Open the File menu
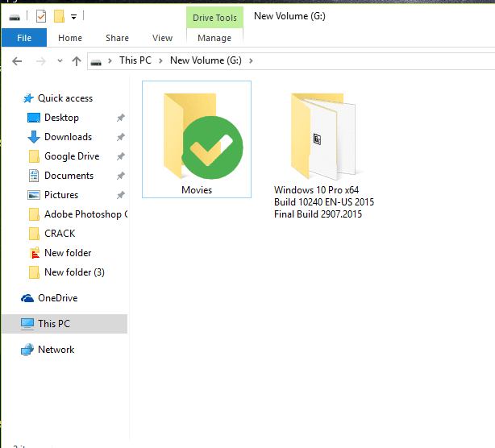 (24, 38)
